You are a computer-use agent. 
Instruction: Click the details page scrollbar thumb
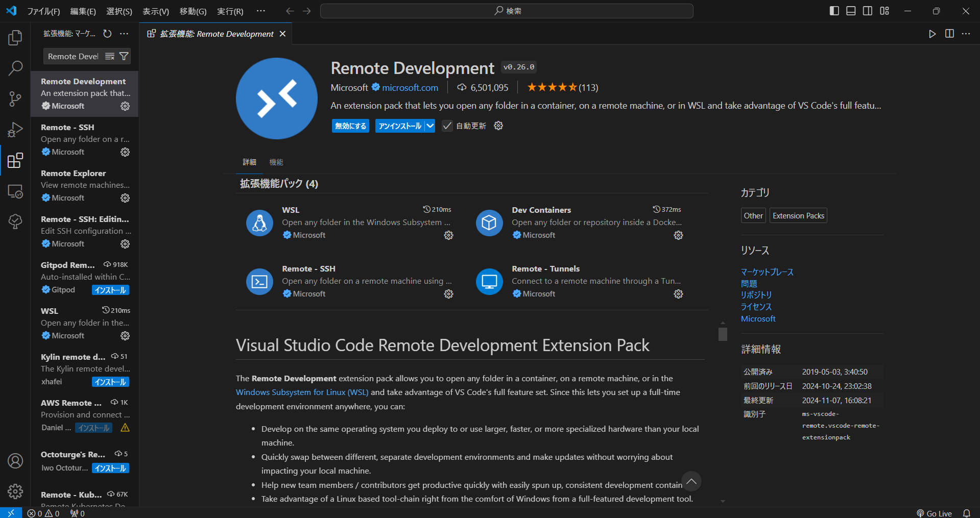point(723,334)
